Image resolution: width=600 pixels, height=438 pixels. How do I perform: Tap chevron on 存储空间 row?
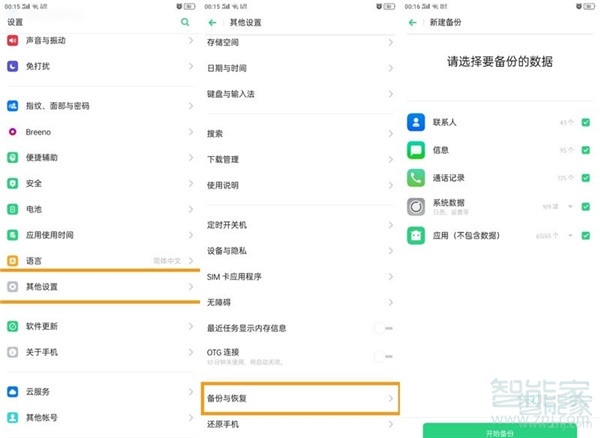coord(390,42)
